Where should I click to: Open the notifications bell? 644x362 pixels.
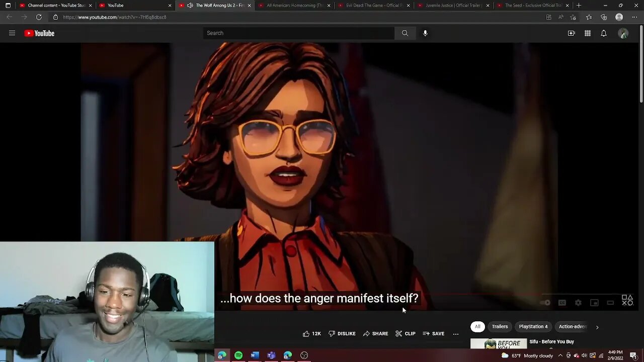tap(604, 33)
